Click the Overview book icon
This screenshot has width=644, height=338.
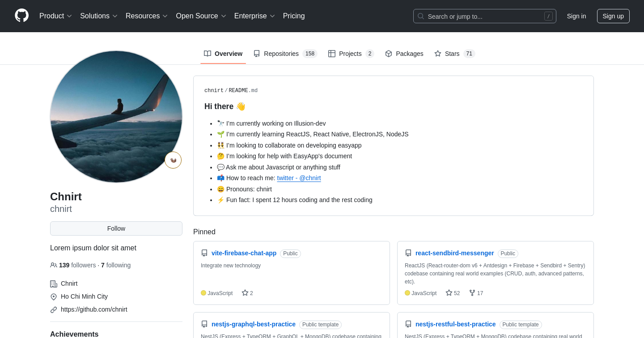click(208, 54)
